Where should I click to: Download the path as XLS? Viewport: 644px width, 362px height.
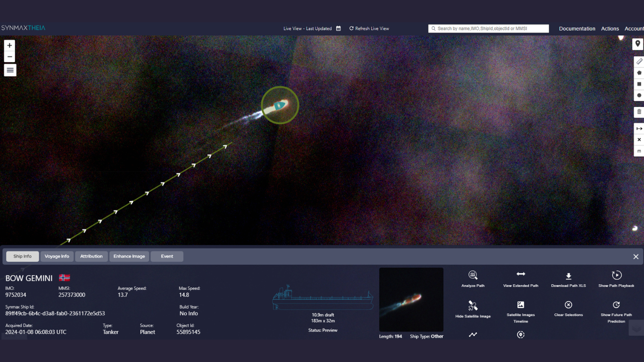click(568, 276)
